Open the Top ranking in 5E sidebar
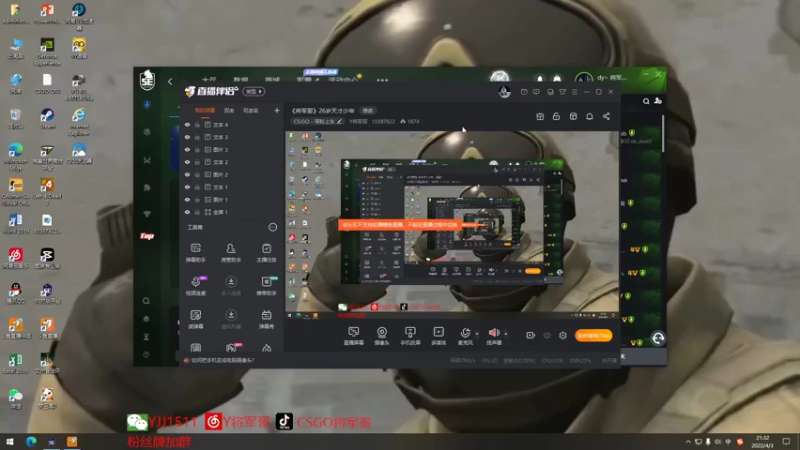The height and width of the screenshot is (450, 800). click(x=147, y=236)
